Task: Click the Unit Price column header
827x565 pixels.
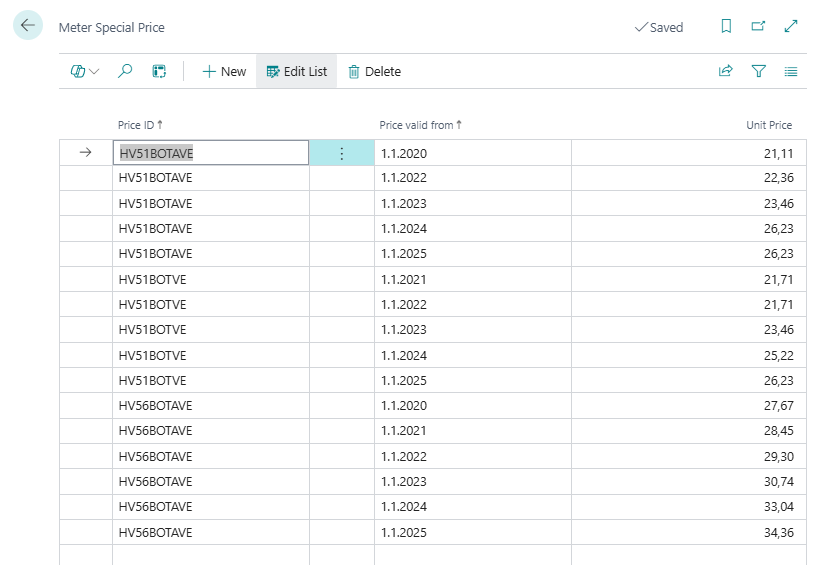Action: [x=768, y=125]
